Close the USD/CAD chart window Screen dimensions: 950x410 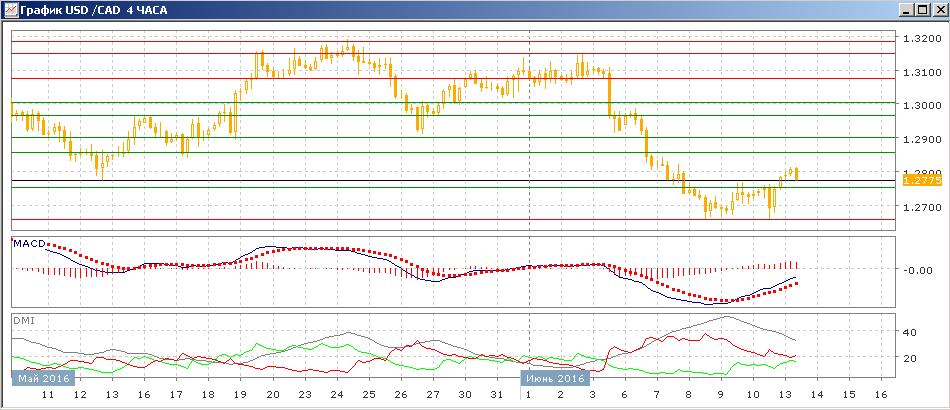point(939,10)
